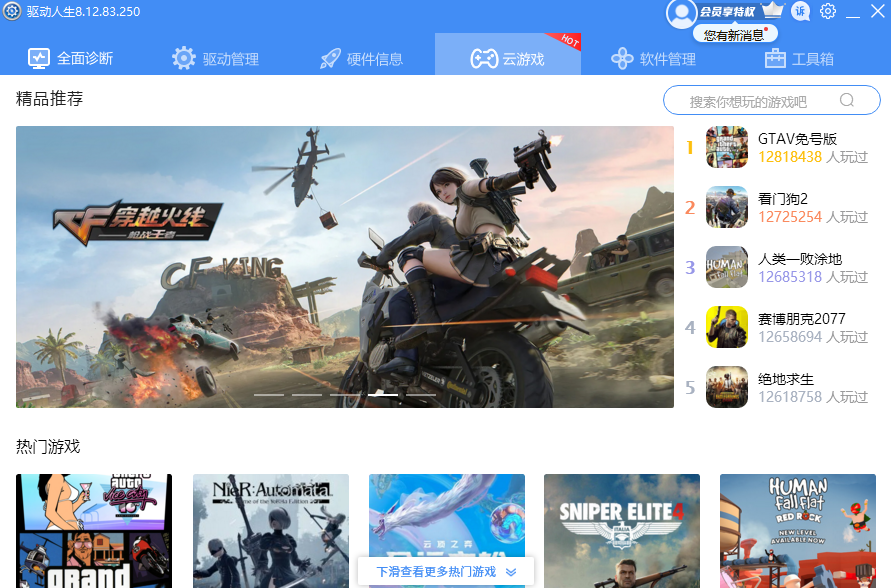Click the 人类一败涂地 game icon
The width and height of the screenshot is (891, 588).
[727, 267]
